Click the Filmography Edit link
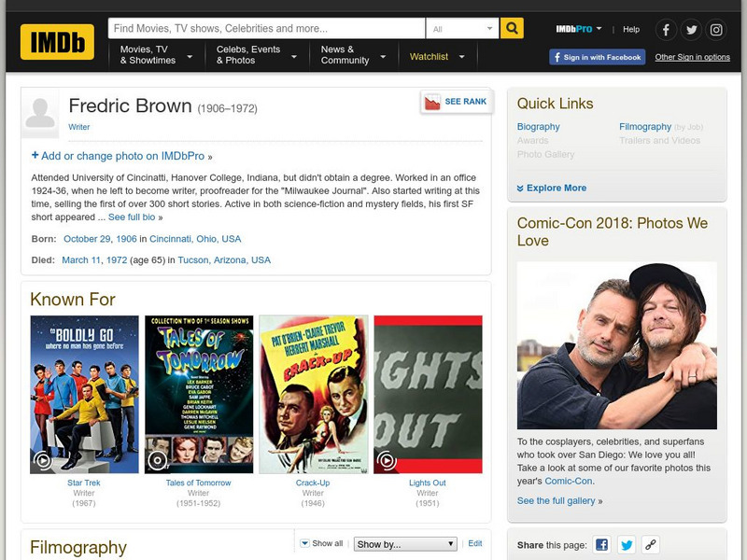 (475, 543)
